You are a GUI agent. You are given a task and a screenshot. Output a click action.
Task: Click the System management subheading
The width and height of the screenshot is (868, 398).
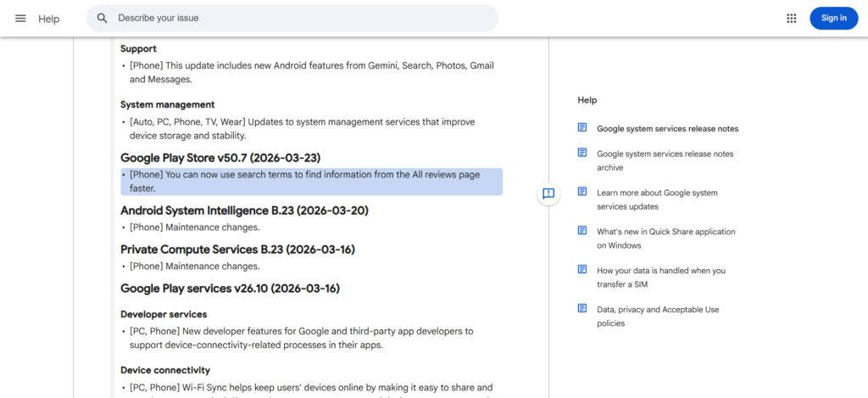[x=168, y=104]
